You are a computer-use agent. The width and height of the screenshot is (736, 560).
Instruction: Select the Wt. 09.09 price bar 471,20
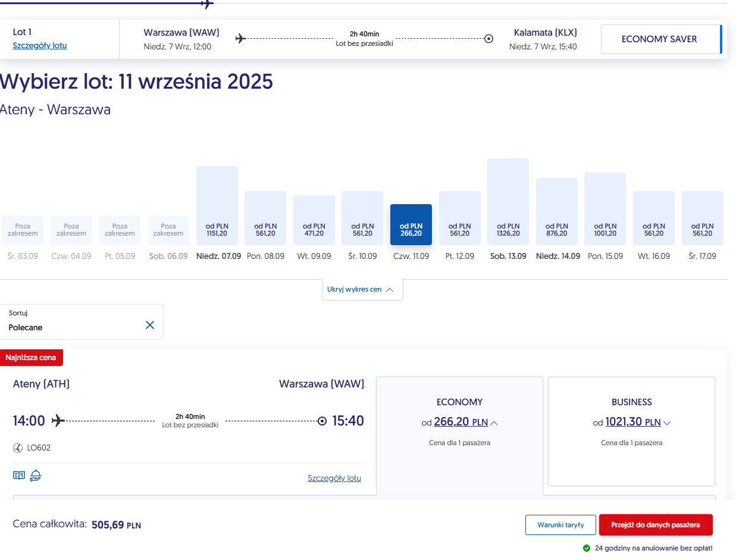click(x=314, y=220)
